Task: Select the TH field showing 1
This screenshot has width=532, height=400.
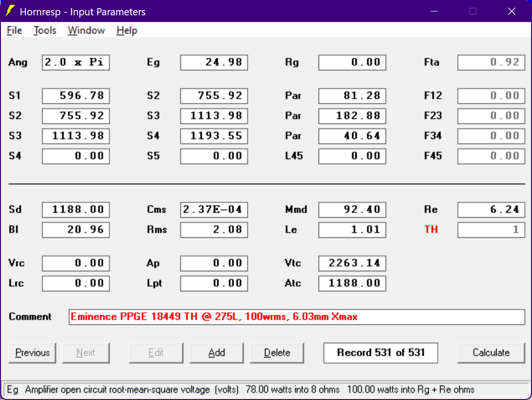Action: coord(491,230)
